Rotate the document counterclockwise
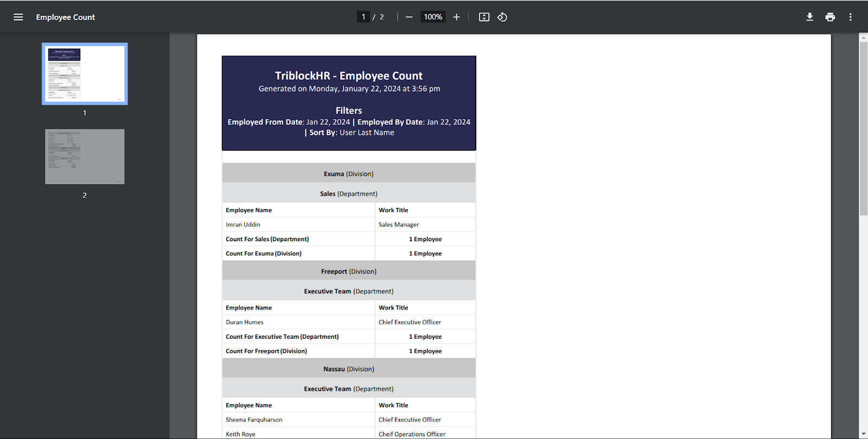This screenshot has height=439, width=868. [x=502, y=17]
